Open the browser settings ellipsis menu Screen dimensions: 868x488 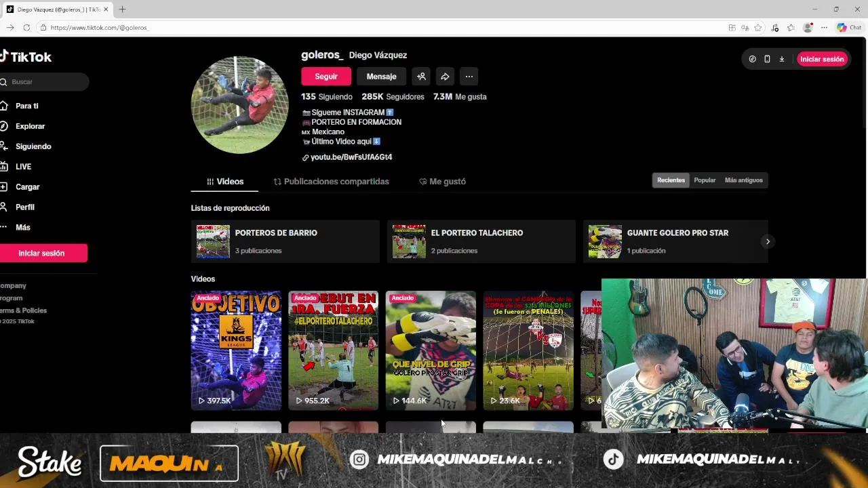[824, 28]
